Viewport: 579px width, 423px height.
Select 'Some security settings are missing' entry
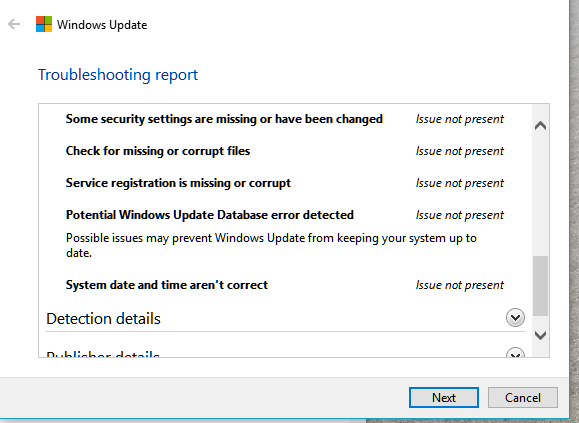click(x=224, y=119)
